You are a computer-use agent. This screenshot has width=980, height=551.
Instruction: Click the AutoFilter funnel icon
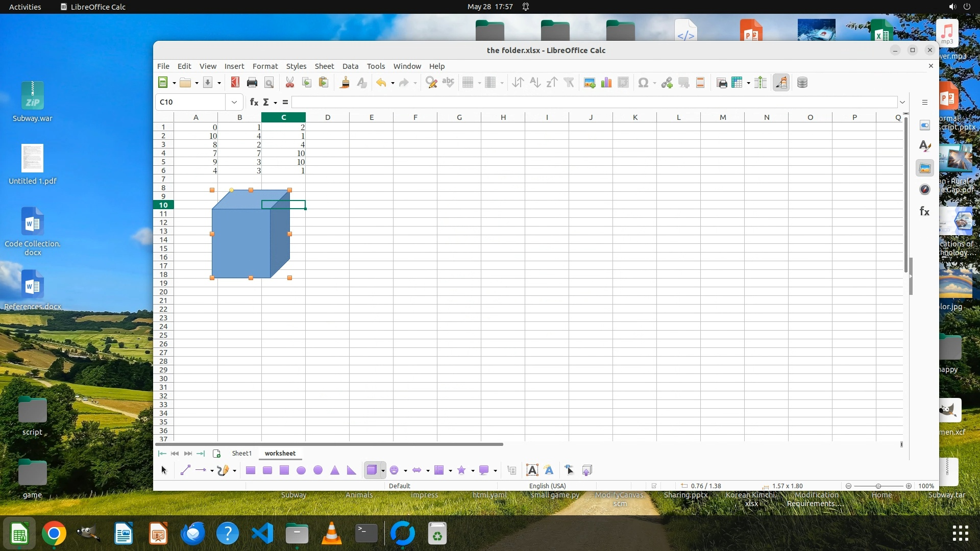(x=569, y=83)
